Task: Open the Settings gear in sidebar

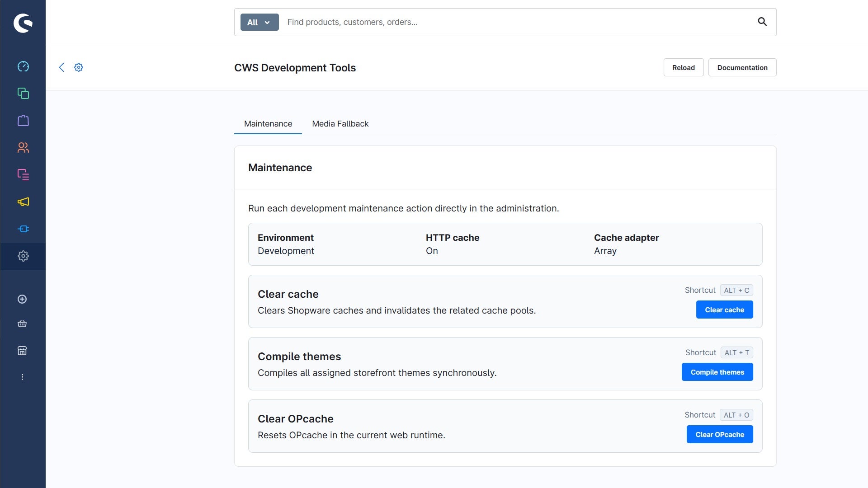Action: tap(23, 256)
